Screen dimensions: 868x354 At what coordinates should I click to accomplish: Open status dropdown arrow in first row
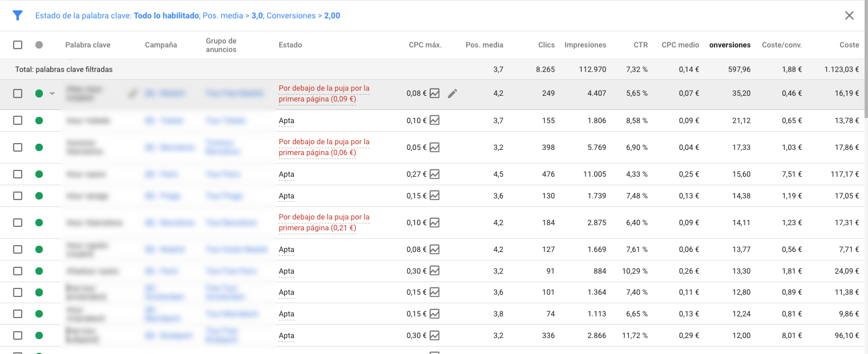53,93
